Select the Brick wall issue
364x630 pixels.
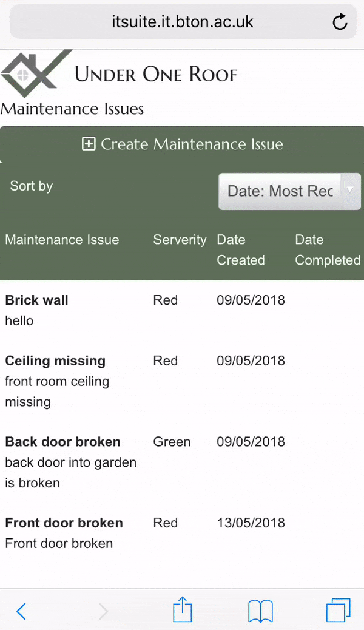pyautogui.click(x=36, y=300)
